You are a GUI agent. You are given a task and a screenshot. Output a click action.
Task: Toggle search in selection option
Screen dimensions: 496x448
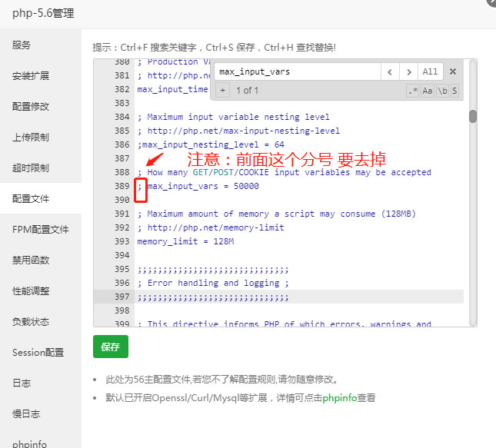tap(454, 91)
